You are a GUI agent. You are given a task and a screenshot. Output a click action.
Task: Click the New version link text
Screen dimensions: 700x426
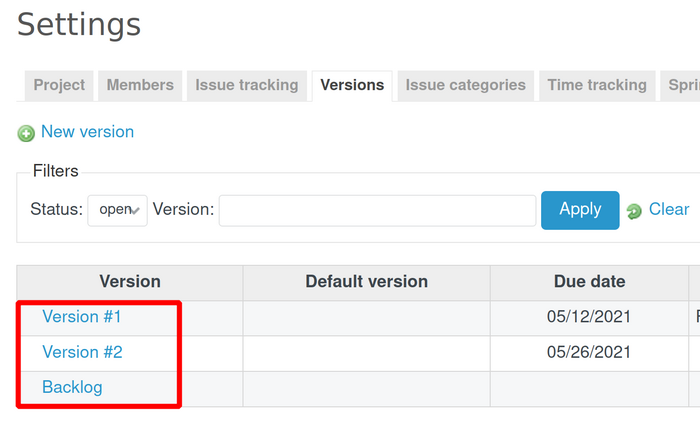pos(87,132)
